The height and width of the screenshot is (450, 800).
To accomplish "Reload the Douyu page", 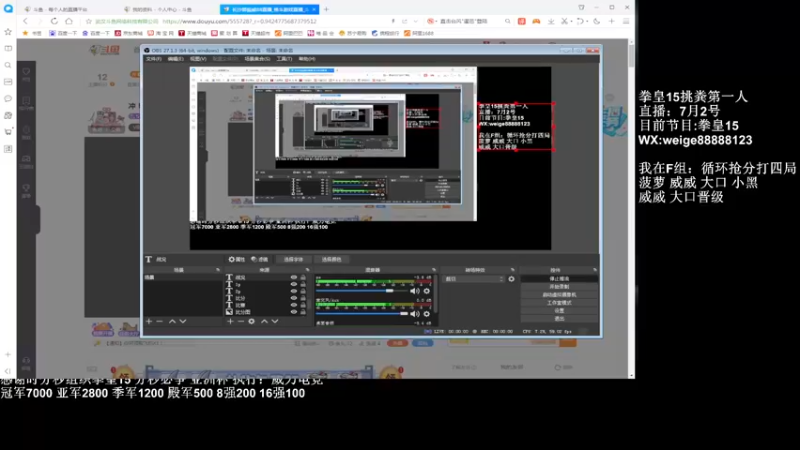I will 54,21.
